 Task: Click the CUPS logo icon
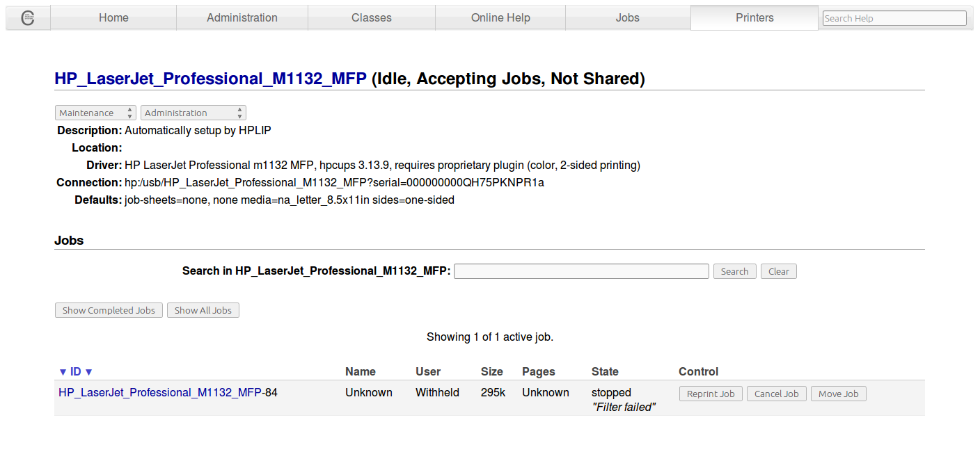coord(28,18)
